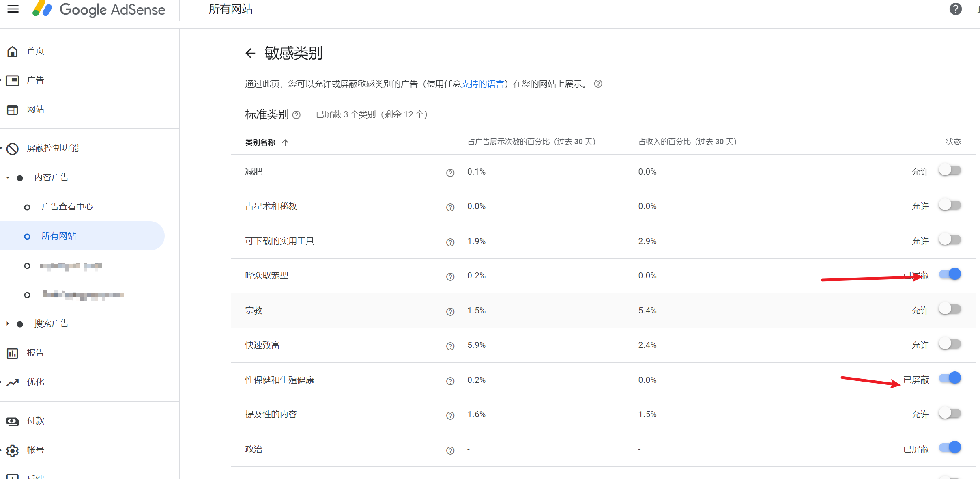This screenshot has width=980, height=479.
Task: Click the 付款 payments icon
Action: [x=13, y=421]
